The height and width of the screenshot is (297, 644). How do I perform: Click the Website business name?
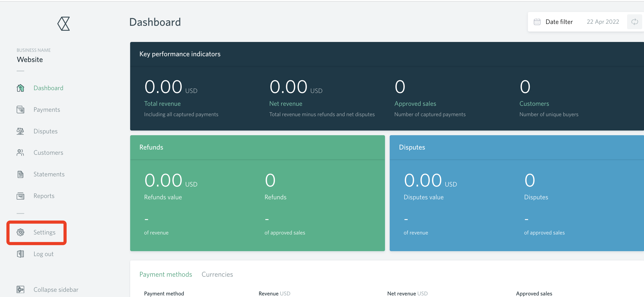click(x=30, y=60)
